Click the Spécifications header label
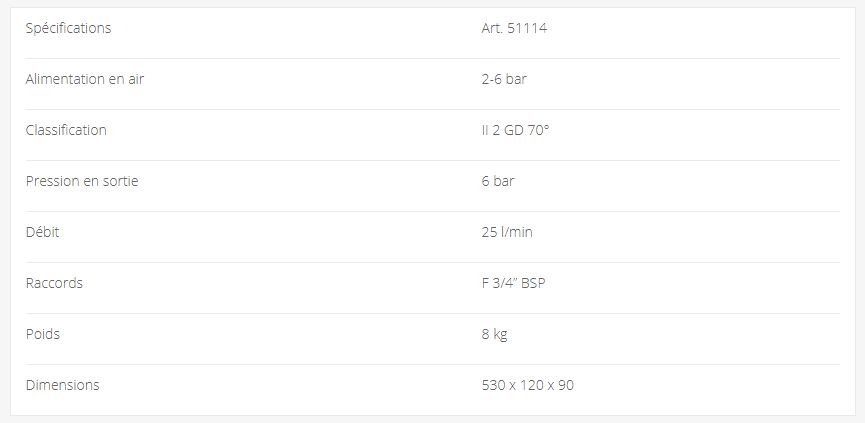865x423 pixels. pos(68,28)
